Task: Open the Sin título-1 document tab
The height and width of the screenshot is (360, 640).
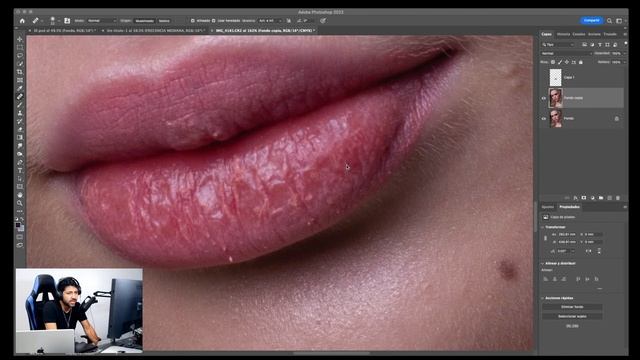Action: point(155,31)
